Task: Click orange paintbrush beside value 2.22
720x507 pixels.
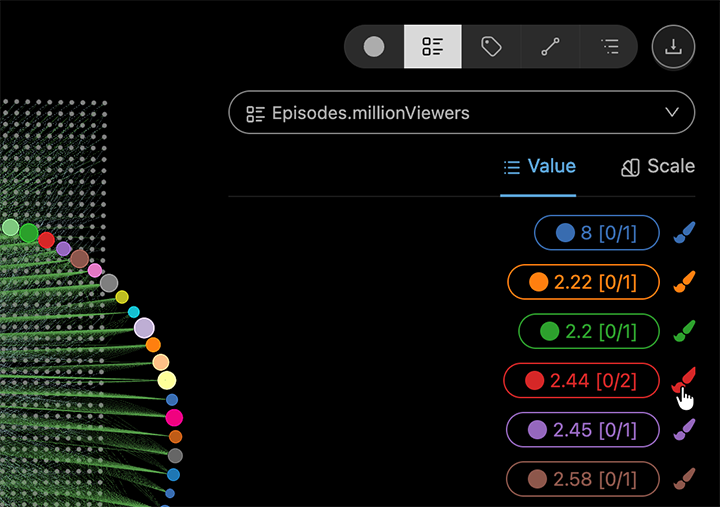Action: click(x=684, y=282)
